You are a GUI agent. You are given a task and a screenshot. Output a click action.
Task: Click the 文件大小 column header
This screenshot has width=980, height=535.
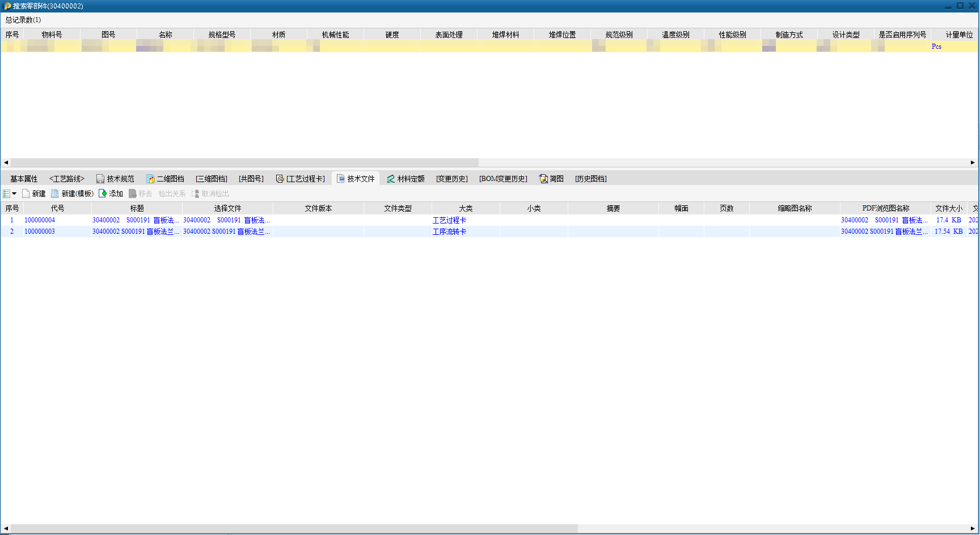click(x=949, y=208)
